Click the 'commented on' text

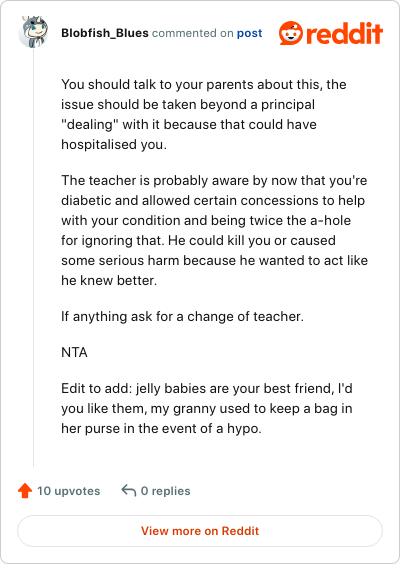click(x=192, y=33)
